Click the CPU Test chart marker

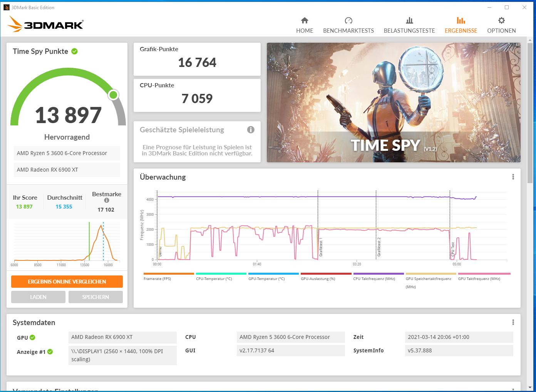point(453,249)
